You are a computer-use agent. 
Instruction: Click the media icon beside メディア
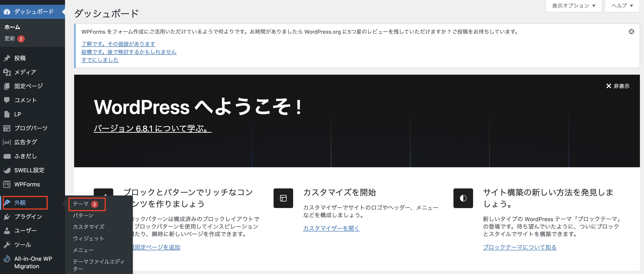(x=7, y=72)
